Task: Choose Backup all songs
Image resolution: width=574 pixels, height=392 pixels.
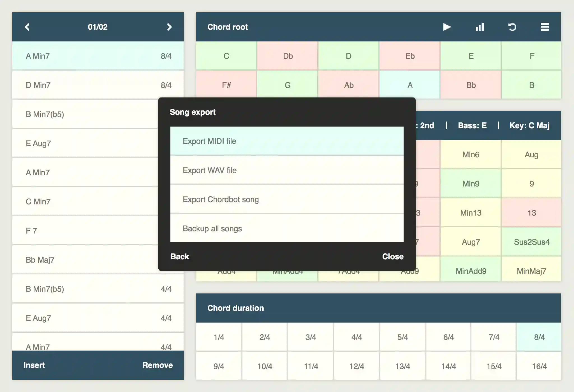Action: [x=287, y=228]
